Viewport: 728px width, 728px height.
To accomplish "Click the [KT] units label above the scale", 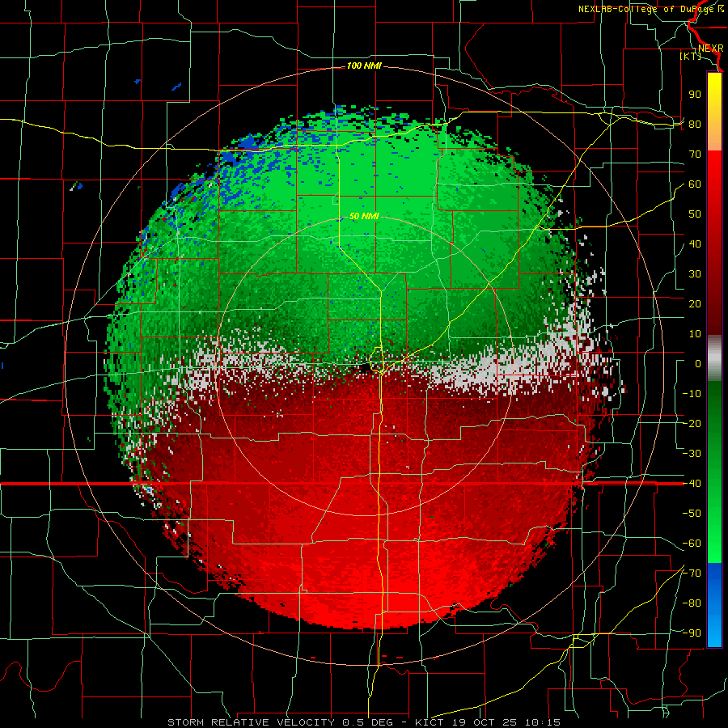I will (691, 56).
